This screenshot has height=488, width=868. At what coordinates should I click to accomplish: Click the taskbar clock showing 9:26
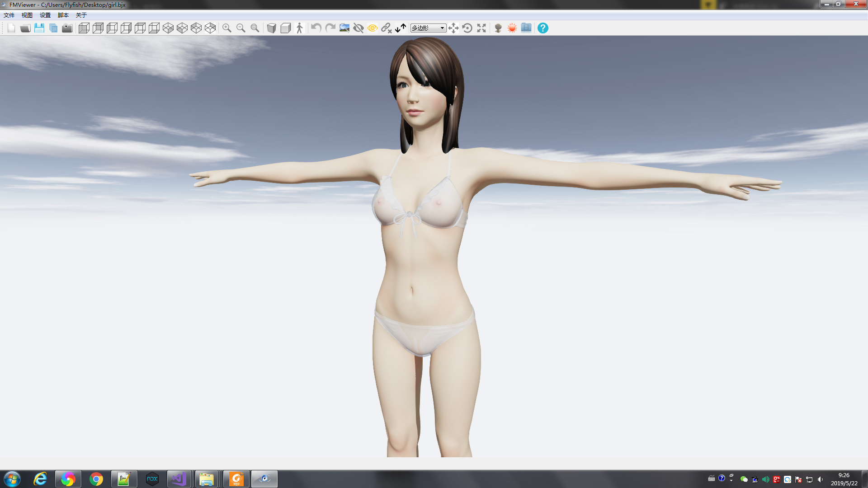click(x=844, y=479)
